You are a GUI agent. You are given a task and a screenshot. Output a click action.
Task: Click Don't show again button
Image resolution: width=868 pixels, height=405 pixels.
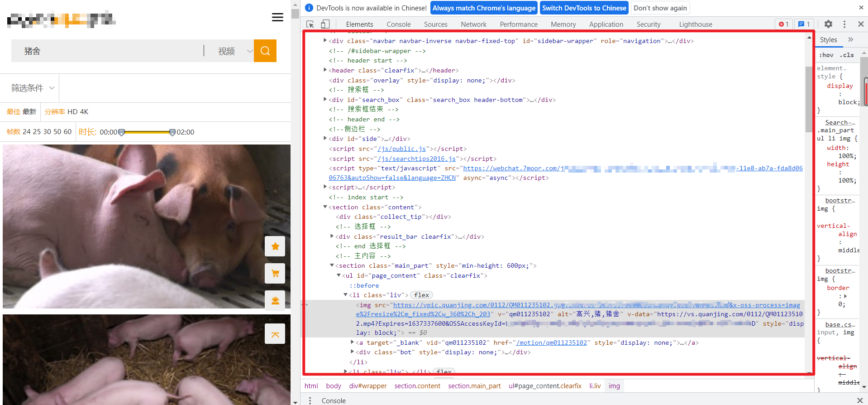pyautogui.click(x=660, y=8)
